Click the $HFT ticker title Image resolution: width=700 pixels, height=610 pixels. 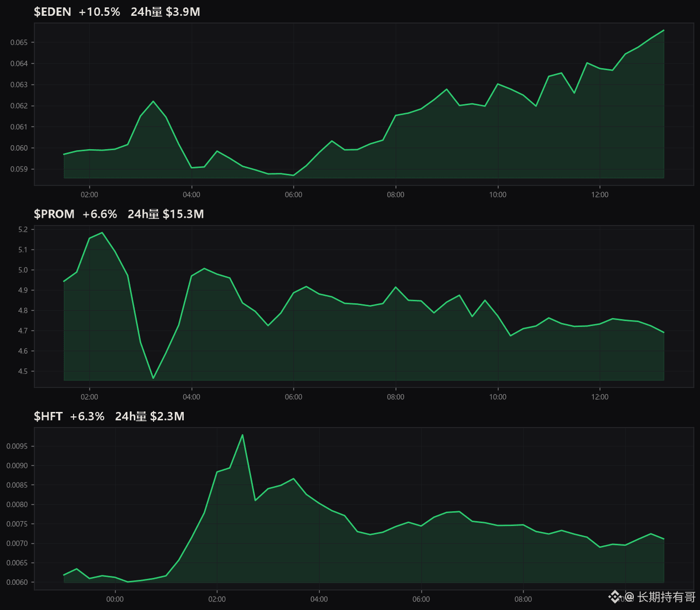click(x=48, y=416)
